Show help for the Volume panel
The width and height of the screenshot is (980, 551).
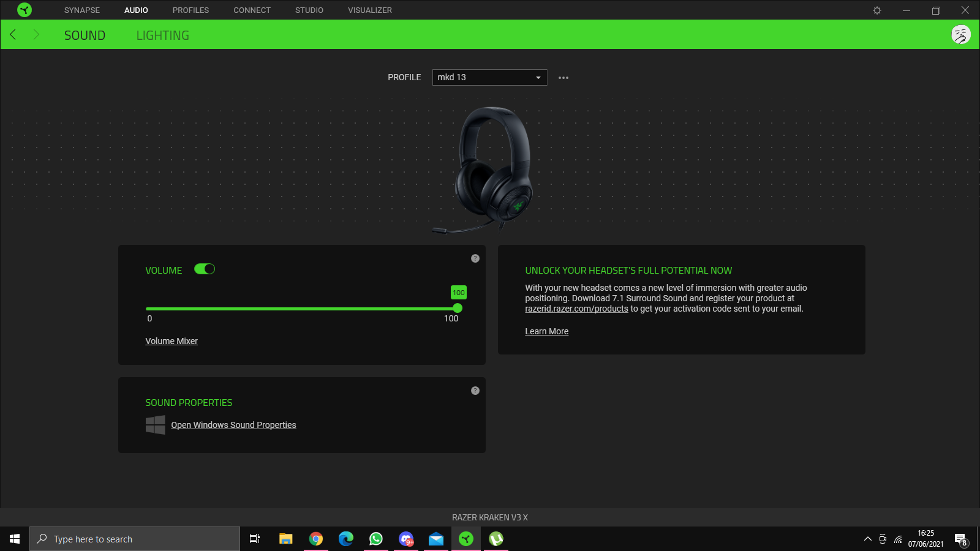pos(475,258)
